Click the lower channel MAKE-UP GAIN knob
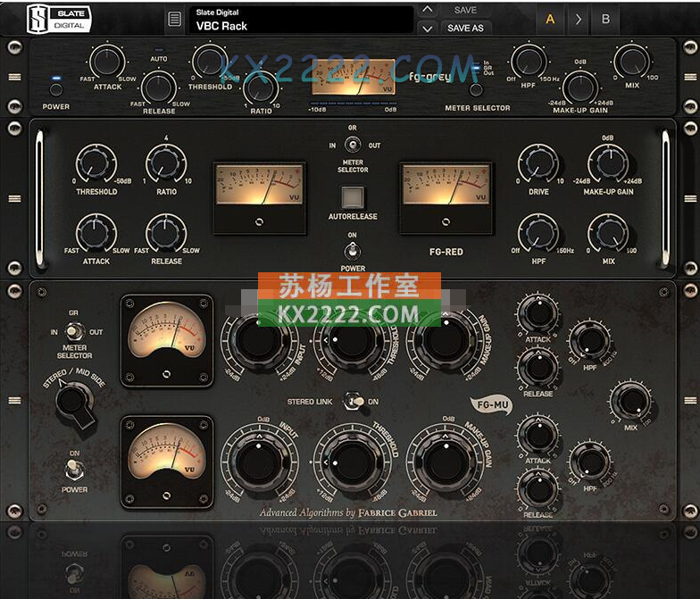This screenshot has height=599, width=700. (x=446, y=461)
